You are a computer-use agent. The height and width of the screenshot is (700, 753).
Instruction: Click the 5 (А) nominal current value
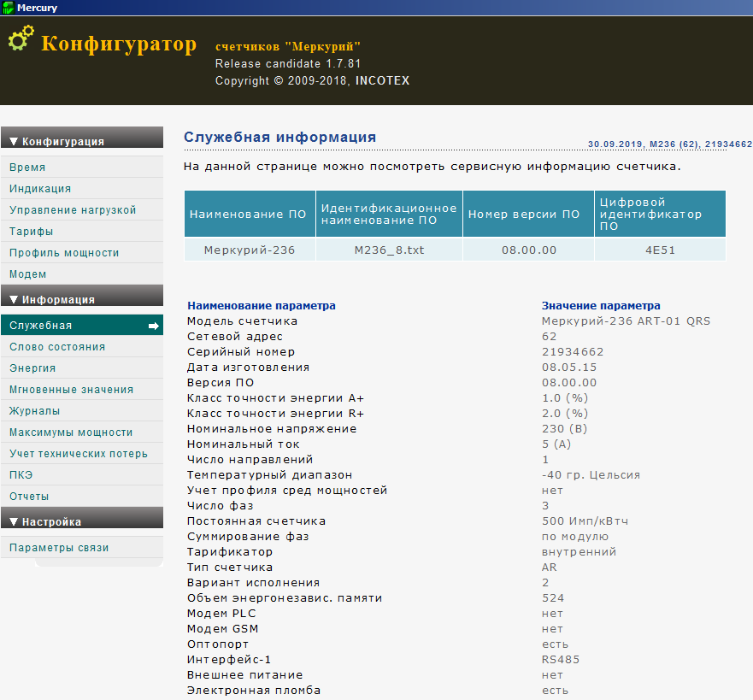pyautogui.click(x=556, y=444)
